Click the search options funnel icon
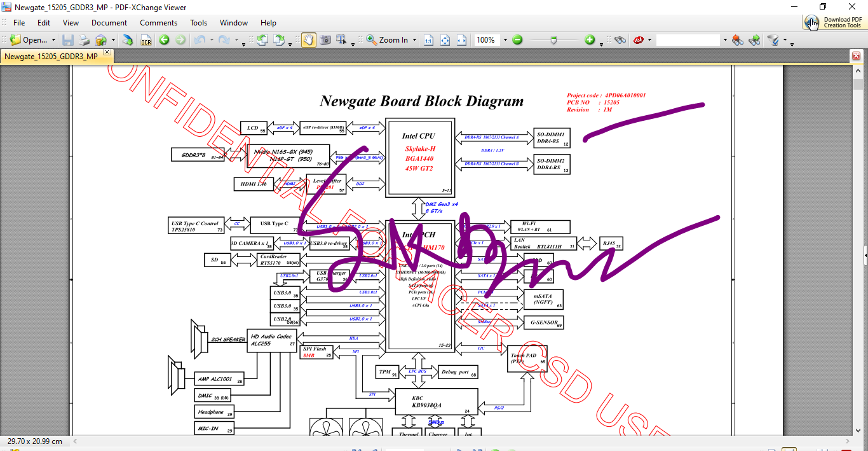Screen dimensions: 868x451 pos(773,40)
